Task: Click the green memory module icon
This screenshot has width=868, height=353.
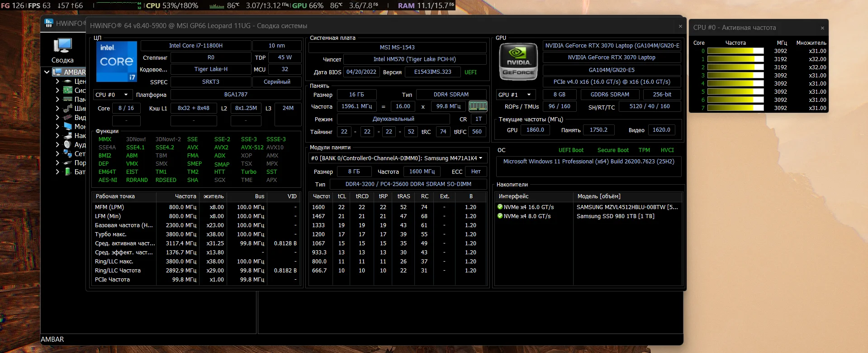Action: pos(478,106)
